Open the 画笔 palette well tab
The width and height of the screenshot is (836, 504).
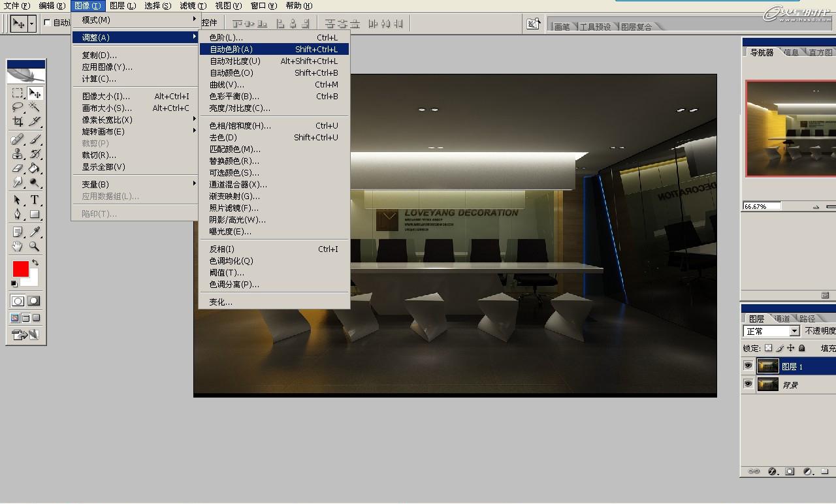[562, 27]
